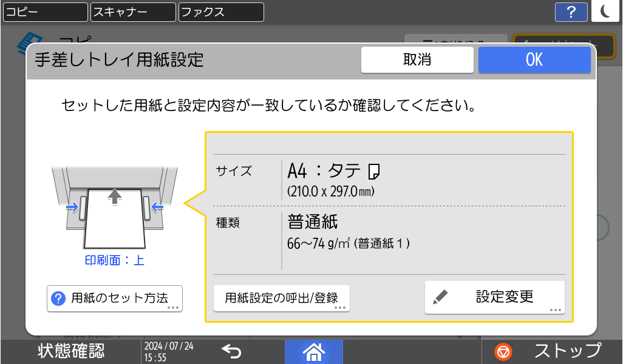The height and width of the screenshot is (364, 623).
Task: Open 用紙設定の呼出/登録 options
Action: [x=281, y=298]
